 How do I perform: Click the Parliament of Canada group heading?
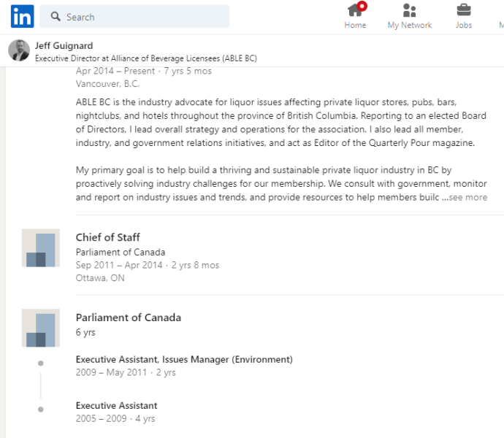coord(129,318)
